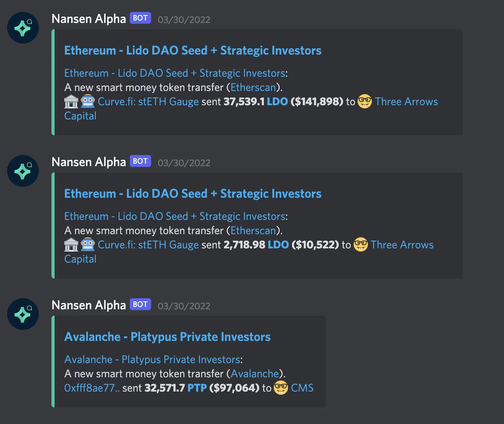Click the bank emoji in first LDO transfer

(x=71, y=102)
